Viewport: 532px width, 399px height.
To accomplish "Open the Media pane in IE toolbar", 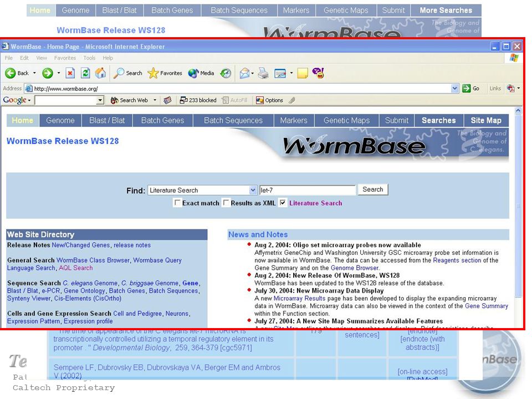I will coord(201,73).
